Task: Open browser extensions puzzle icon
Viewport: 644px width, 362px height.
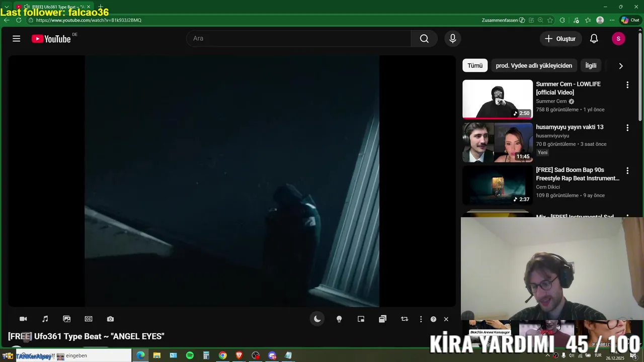Action: point(562,20)
